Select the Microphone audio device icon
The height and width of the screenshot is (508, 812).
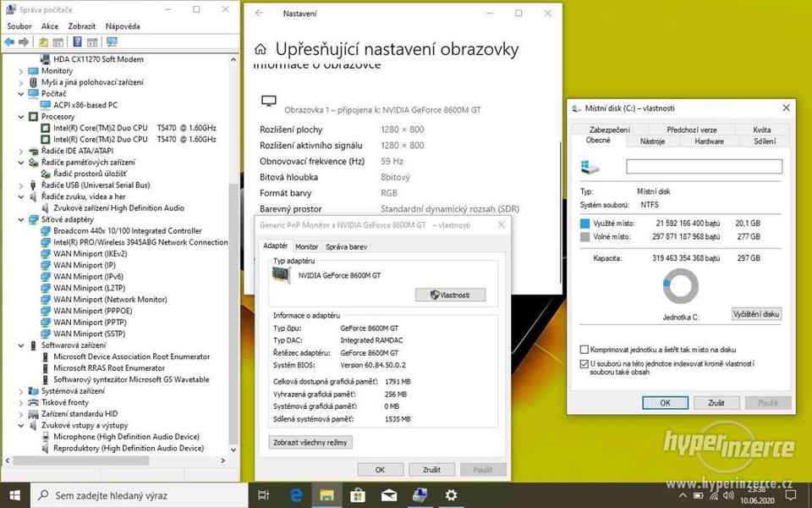click(46, 437)
